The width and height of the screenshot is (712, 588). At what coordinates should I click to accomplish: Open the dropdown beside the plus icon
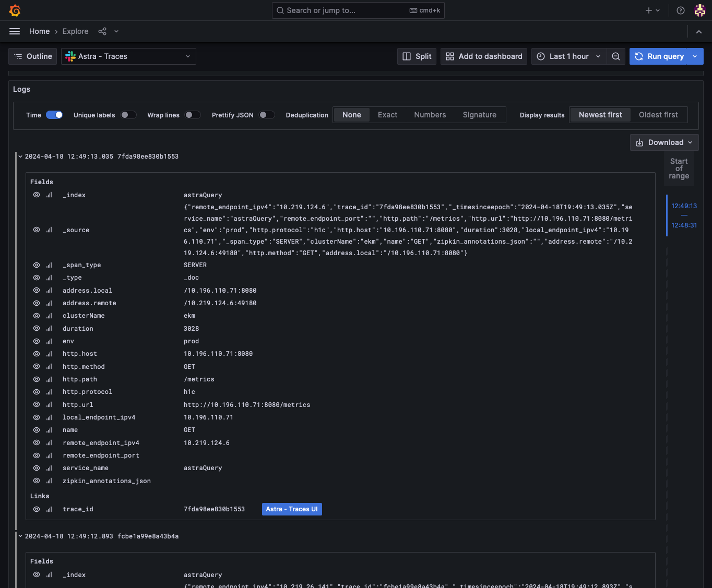tap(658, 10)
